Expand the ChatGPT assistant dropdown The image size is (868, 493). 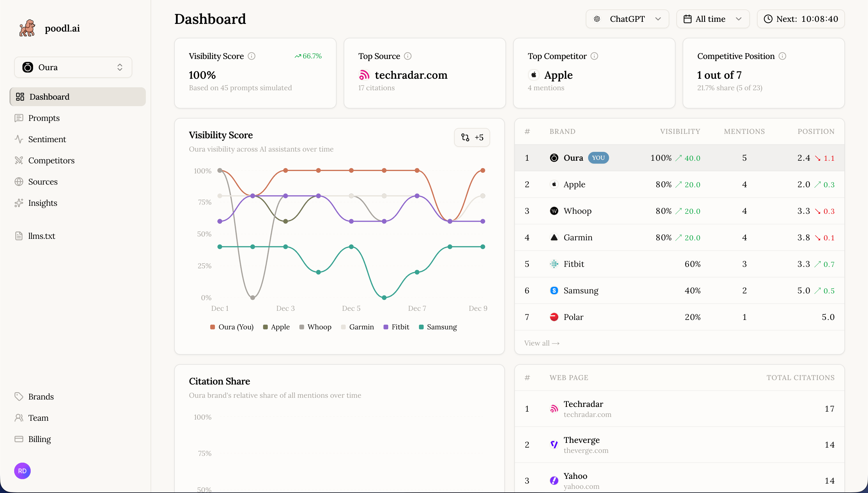[627, 19]
